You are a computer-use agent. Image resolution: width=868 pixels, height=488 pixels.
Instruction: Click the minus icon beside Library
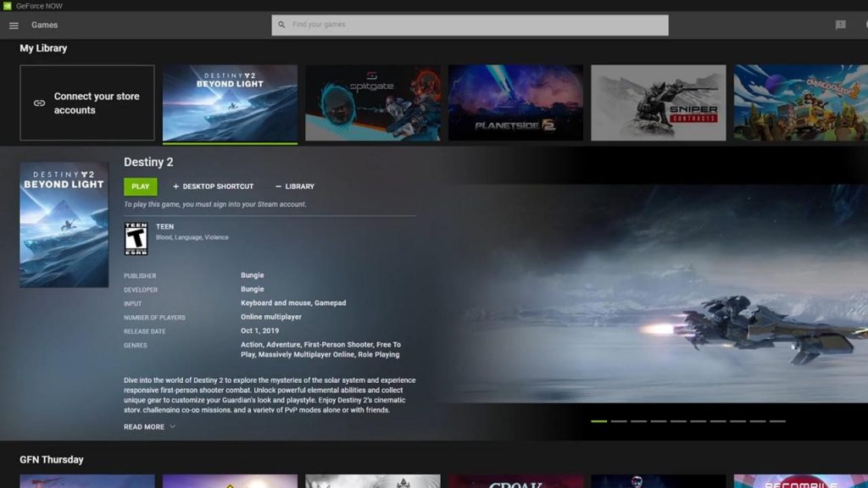[x=278, y=186]
